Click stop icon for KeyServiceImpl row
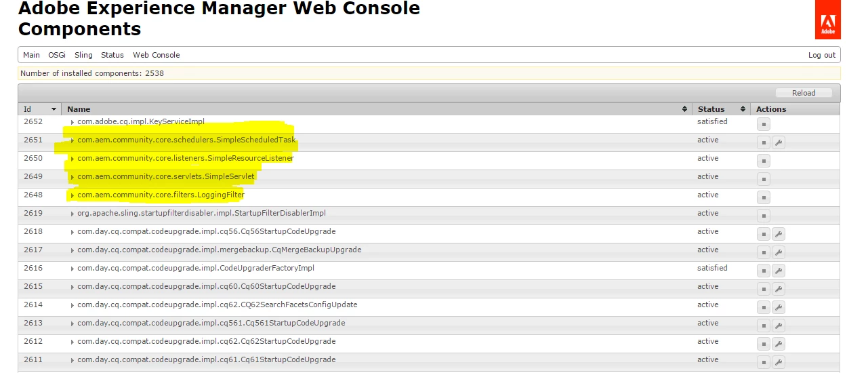Image resolution: width=868 pixels, height=373 pixels. point(764,124)
